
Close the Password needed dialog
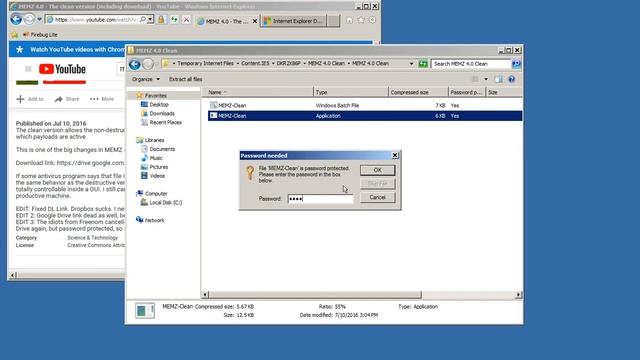click(395, 156)
